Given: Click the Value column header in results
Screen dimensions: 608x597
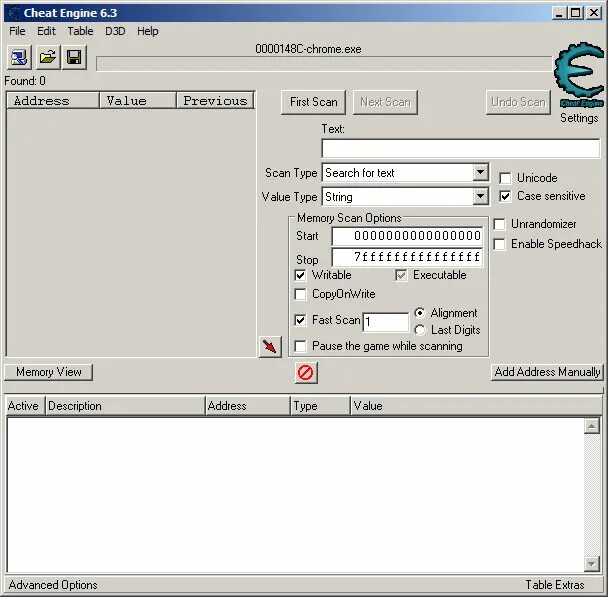Looking at the screenshot, I should 138,101.
